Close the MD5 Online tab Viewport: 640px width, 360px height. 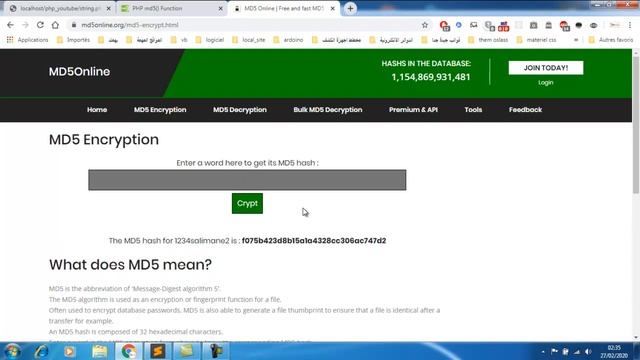[x=332, y=8]
